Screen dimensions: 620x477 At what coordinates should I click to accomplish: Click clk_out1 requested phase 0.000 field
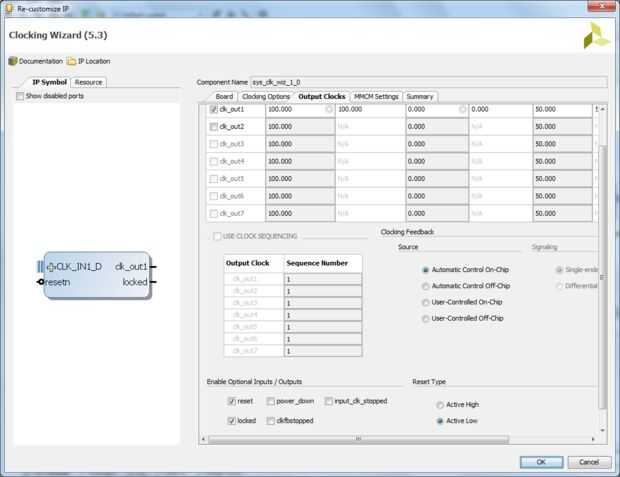click(437, 109)
